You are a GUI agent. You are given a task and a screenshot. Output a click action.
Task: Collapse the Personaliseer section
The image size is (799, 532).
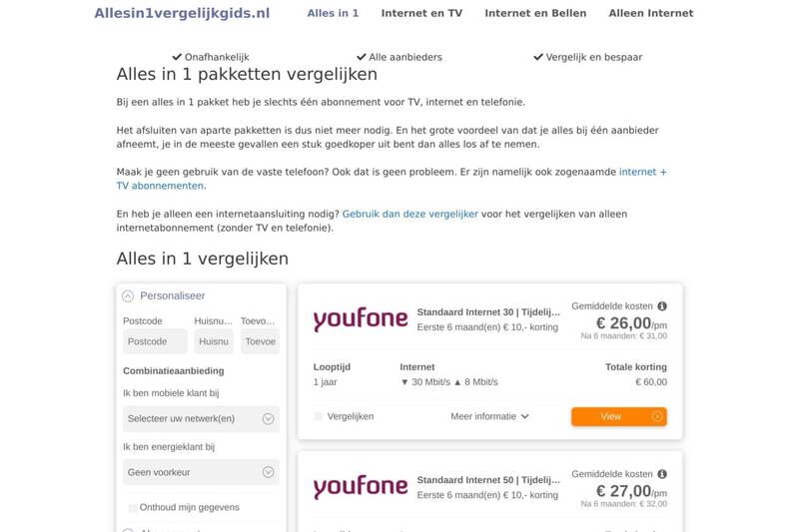point(128,296)
